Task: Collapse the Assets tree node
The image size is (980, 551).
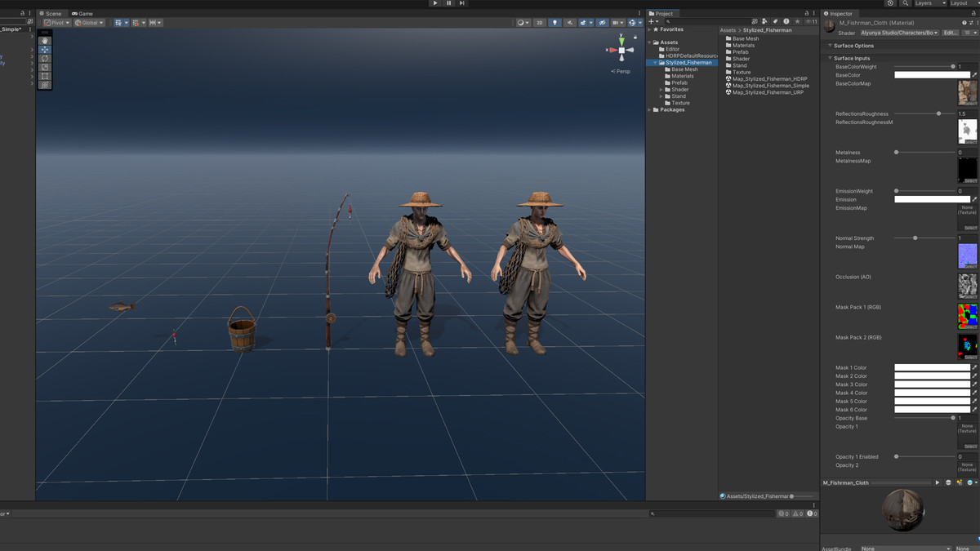Action: point(650,42)
